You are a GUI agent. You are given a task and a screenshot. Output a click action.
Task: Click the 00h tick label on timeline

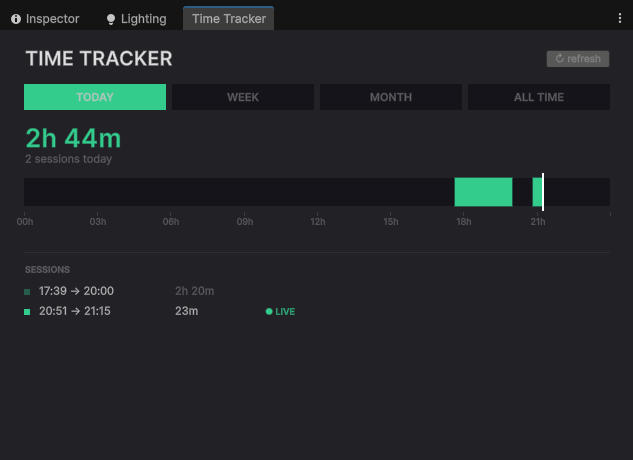tap(25, 222)
